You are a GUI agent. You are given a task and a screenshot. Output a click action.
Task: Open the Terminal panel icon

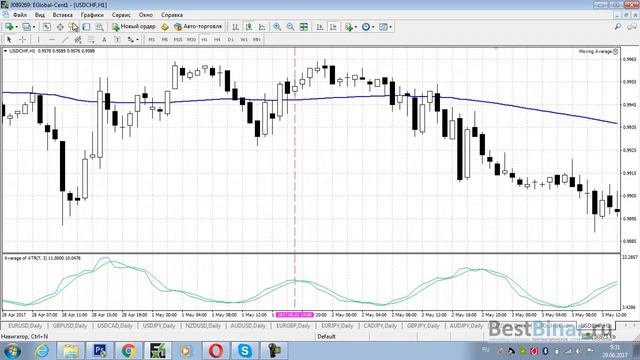[x=86, y=27]
